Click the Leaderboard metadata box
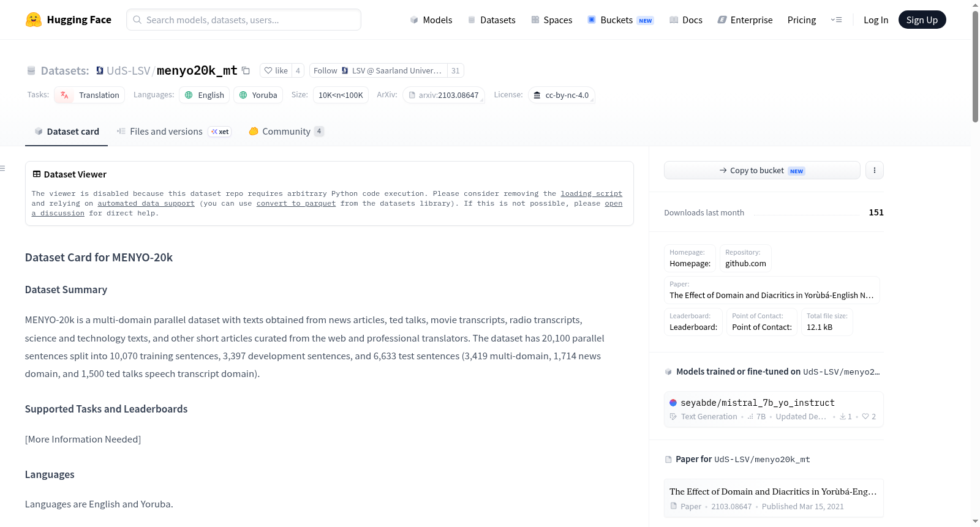The image size is (980, 527). 693,321
